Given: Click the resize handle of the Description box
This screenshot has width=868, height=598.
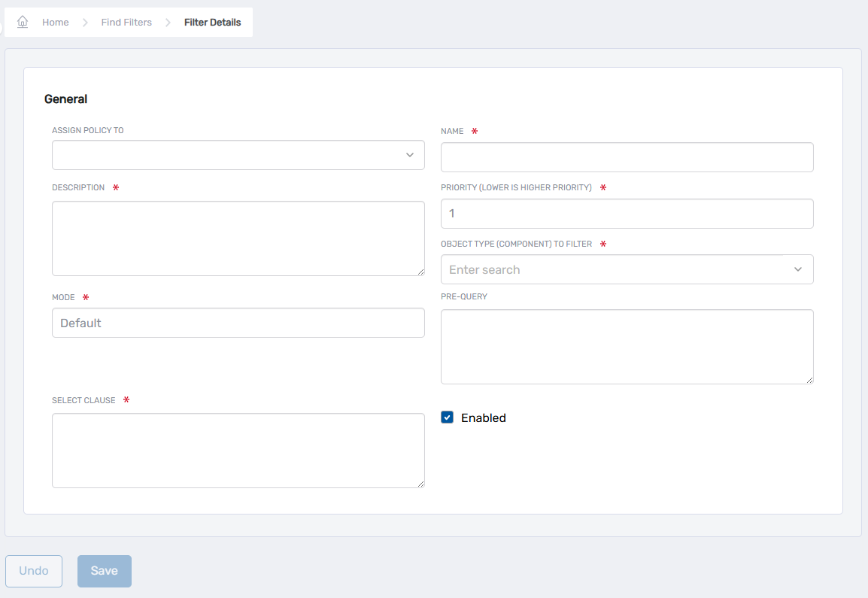Looking at the screenshot, I should [421, 273].
